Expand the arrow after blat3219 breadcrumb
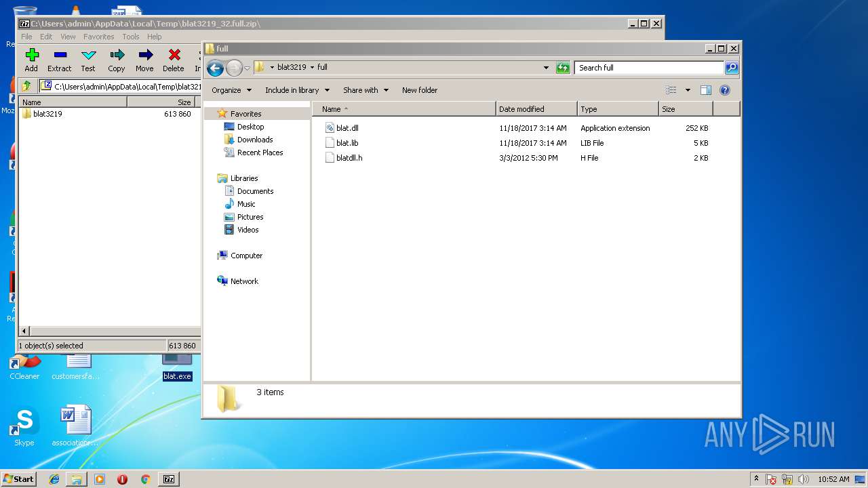 click(313, 67)
